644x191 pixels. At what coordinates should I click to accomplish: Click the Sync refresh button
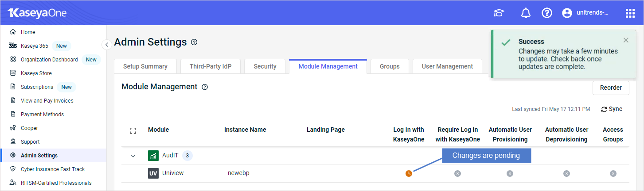(612, 109)
